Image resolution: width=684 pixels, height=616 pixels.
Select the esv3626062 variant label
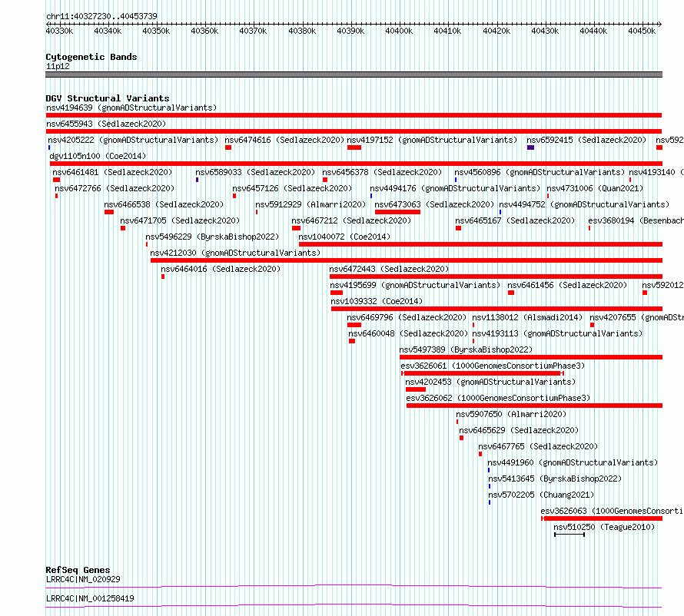498,398
